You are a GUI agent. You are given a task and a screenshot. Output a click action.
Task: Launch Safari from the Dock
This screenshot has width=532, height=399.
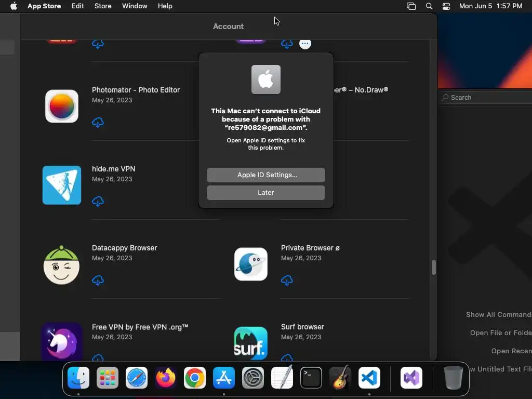coord(137,378)
